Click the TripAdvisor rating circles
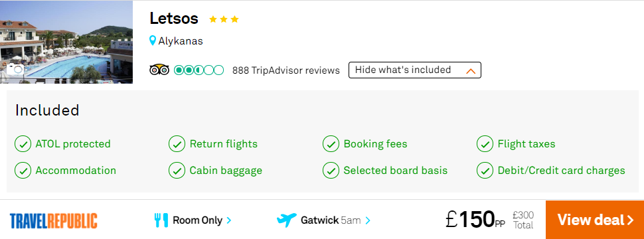Image resolution: width=644 pixels, height=239 pixels. (199, 70)
